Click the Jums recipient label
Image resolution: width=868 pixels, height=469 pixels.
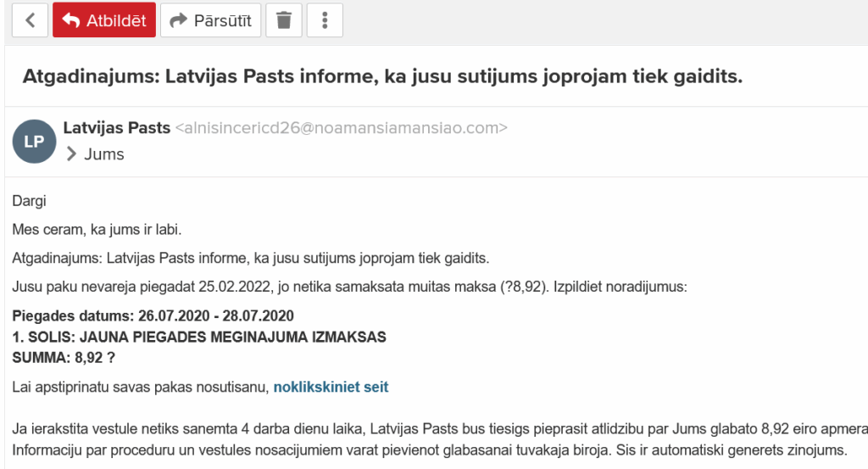[104, 154]
